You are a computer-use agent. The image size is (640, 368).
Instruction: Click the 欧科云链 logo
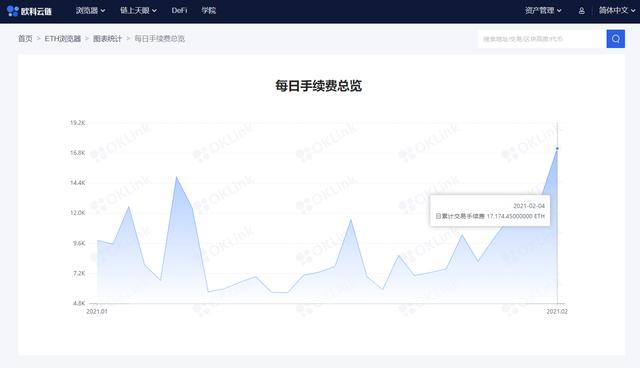pos(29,11)
